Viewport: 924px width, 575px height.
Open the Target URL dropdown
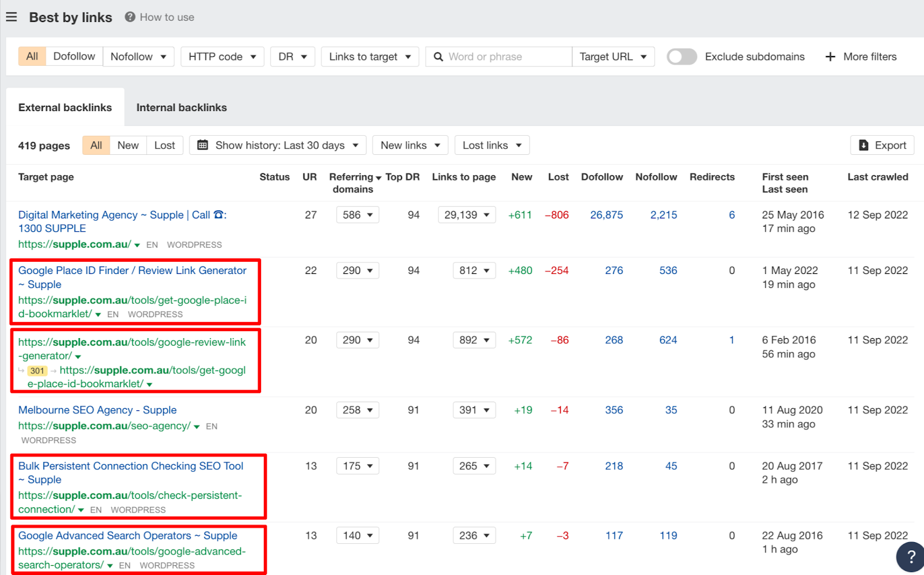click(613, 57)
